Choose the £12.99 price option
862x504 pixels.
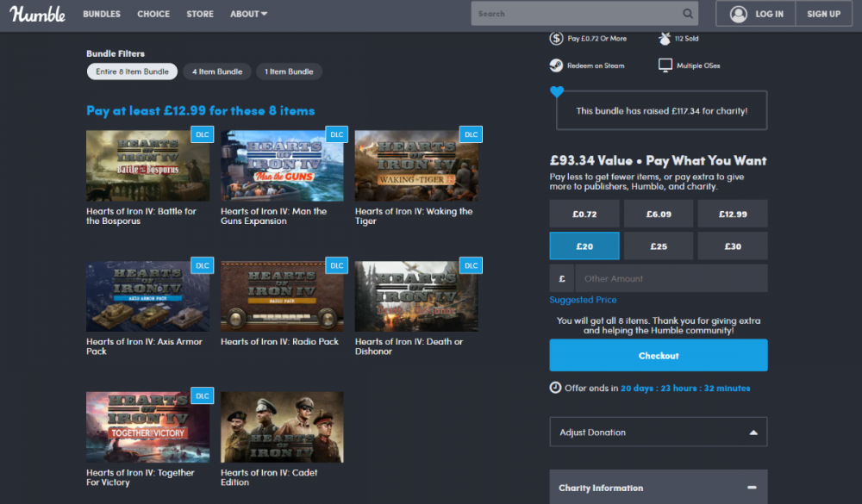(733, 214)
